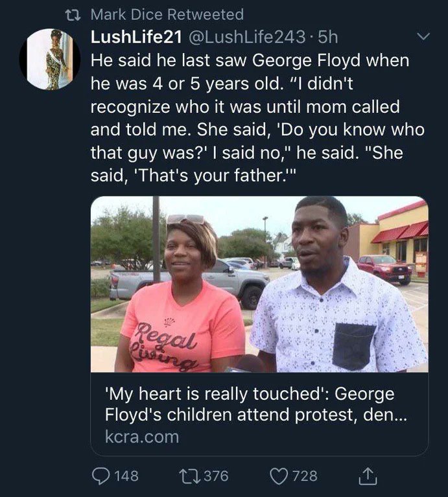Expand the tweet options chevron
This screenshot has height=497, width=448.
coord(422,39)
